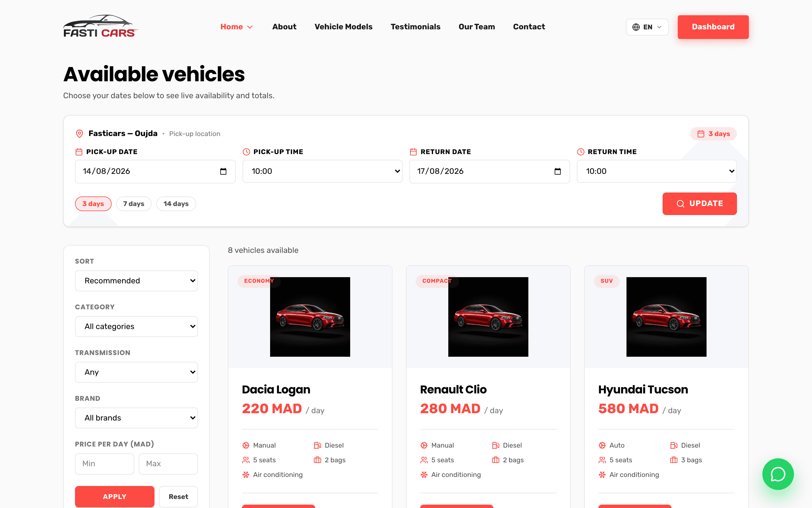Viewport: 812px width, 508px height.
Task: Click the fuel pump icon on the Renault Clio card
Action: pos(495,445)
